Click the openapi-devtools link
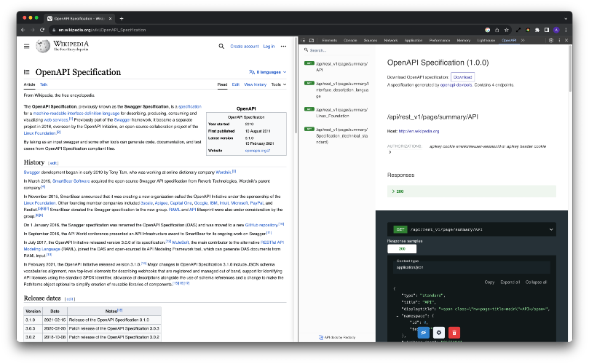Image resolution: width=589 pixels, height=364 pixels. (x=456, y=85)
